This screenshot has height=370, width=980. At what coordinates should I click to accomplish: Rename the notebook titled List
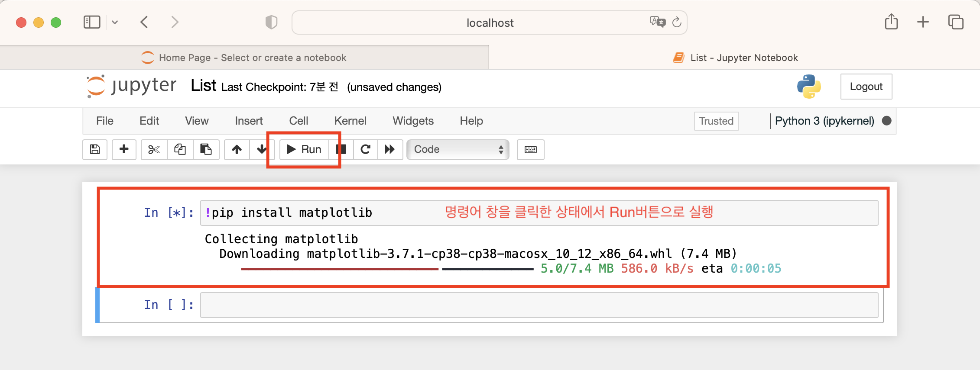coord(203,86)
